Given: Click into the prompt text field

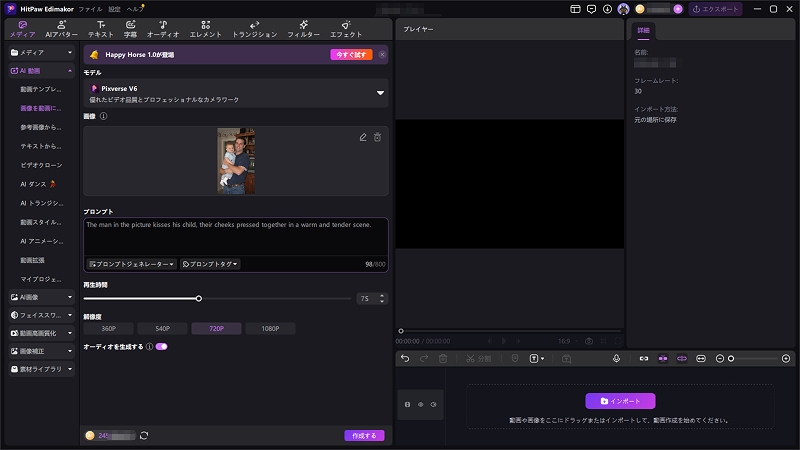Looking at the screenshot, I should point(236,237).
